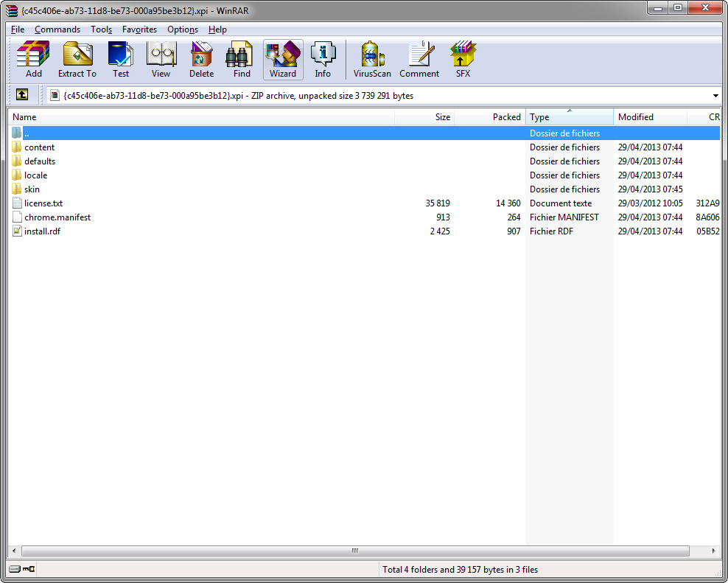This screenshot has height=583, width=728.
Task: Show archive Info
Action: (x=323, y=60)
